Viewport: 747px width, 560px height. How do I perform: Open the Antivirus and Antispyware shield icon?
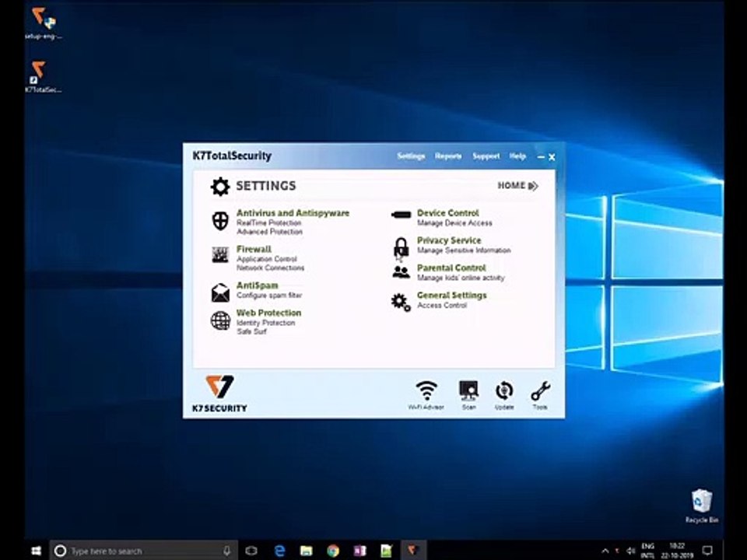click(220, 221)
